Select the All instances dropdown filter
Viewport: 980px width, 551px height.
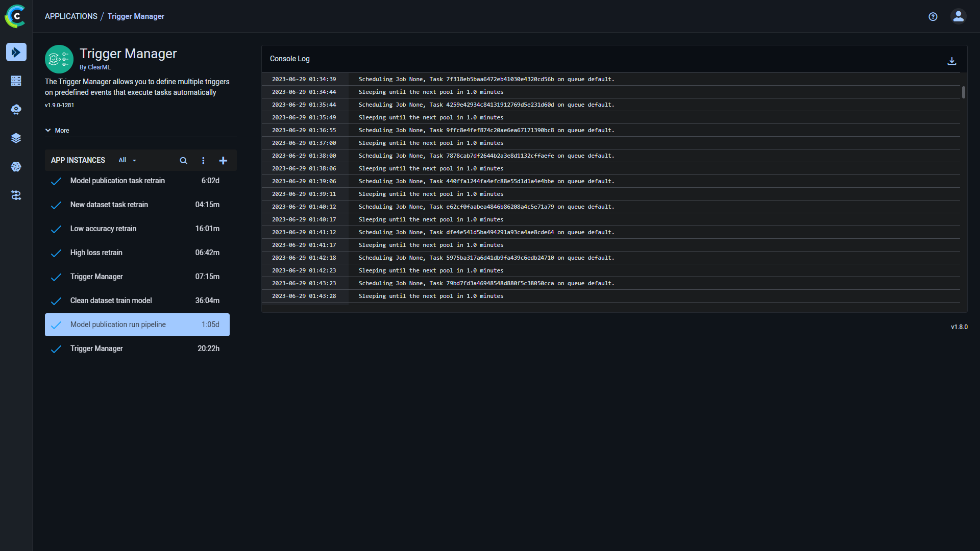coord(126,160)
